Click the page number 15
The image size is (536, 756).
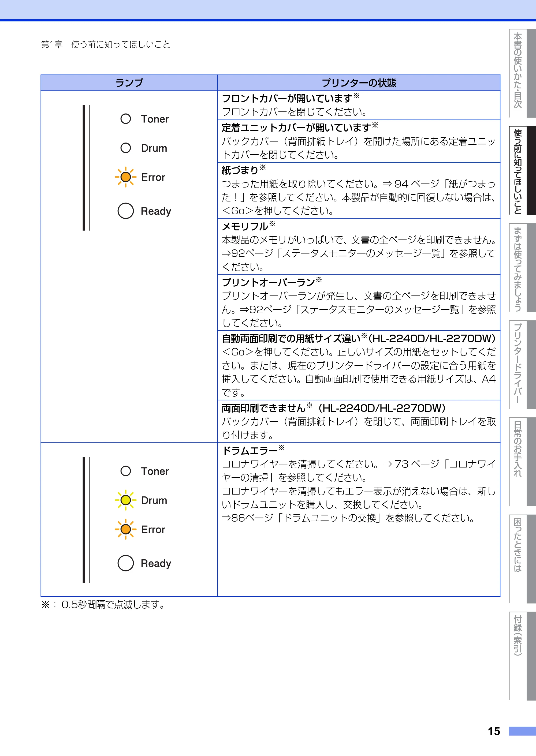(x=494, y=731)
